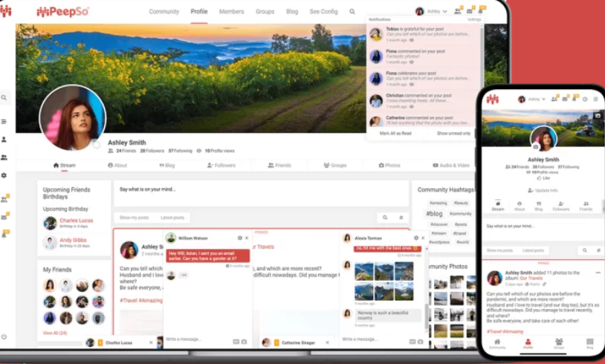Screen dimensions: 605x364
Task: Close the Charles Lucas minimized chat
Action: 151,342
